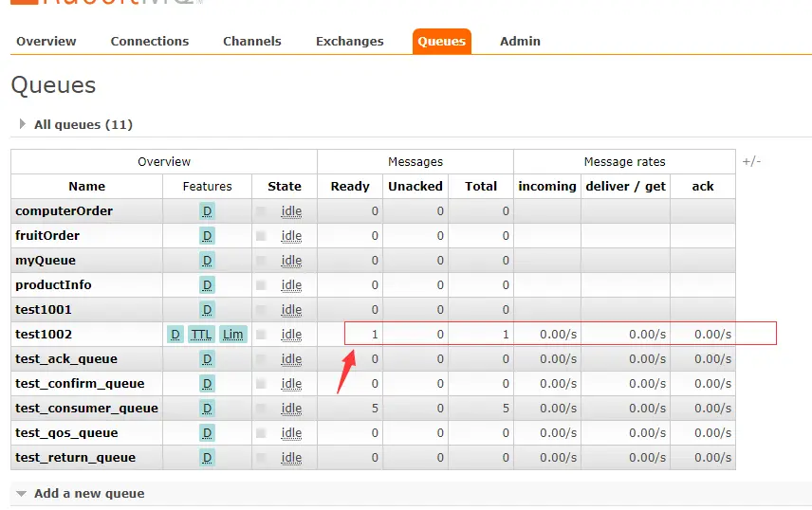Open the myQueue queue
This screenshot has width=812, height=510.
pyautogui.click(x=46, y=261)
